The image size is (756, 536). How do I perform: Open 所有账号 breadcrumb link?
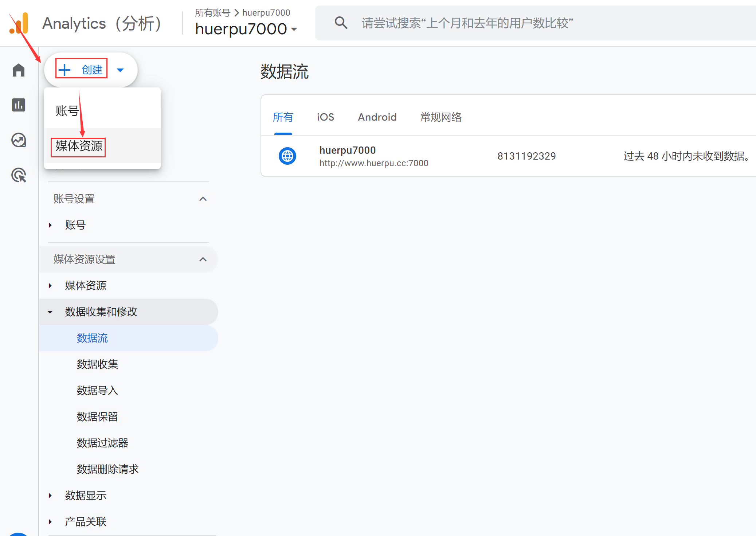click(213, 13)
